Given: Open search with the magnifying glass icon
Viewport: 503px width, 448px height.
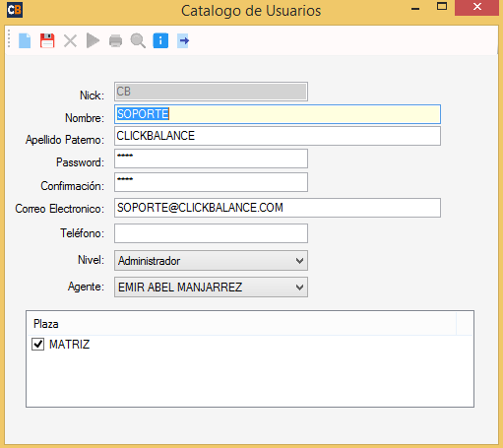Looking at the screenshot, I should tap(138, 40).
